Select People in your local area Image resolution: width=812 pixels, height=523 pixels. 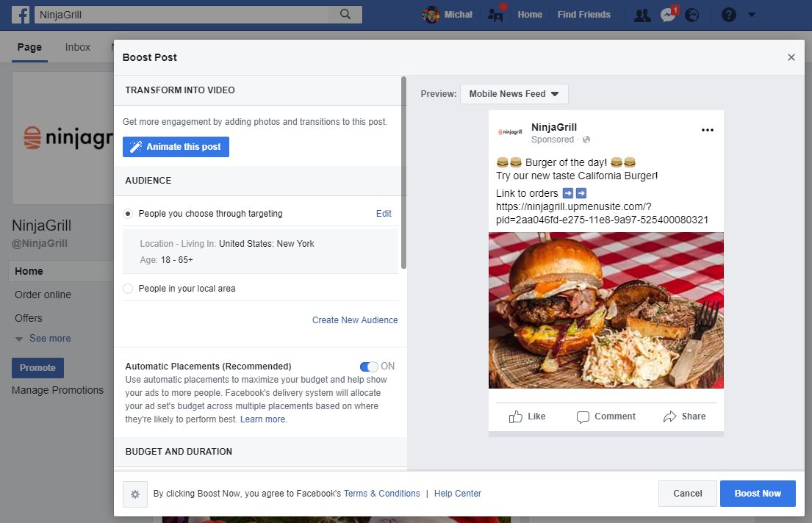coord(128,289)
